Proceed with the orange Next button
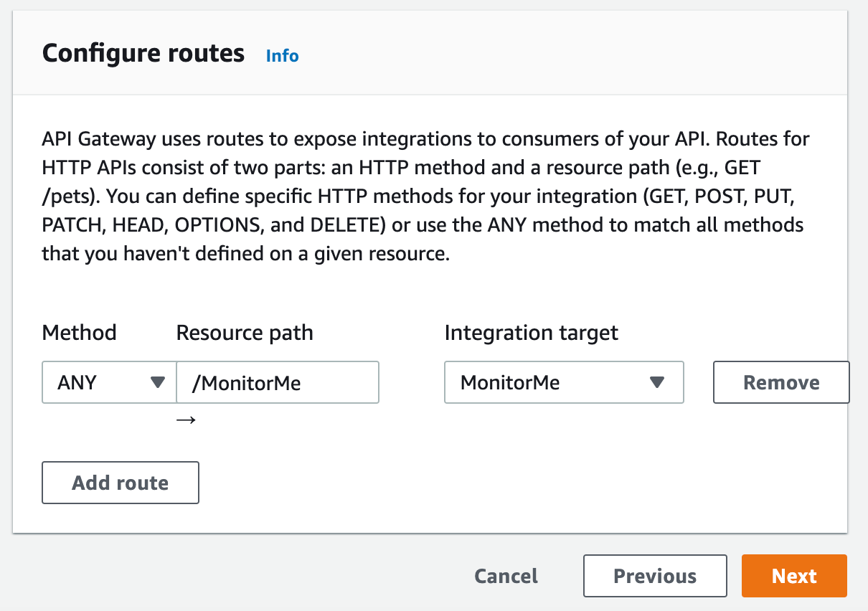868x611 pixels. coord(794,576)
